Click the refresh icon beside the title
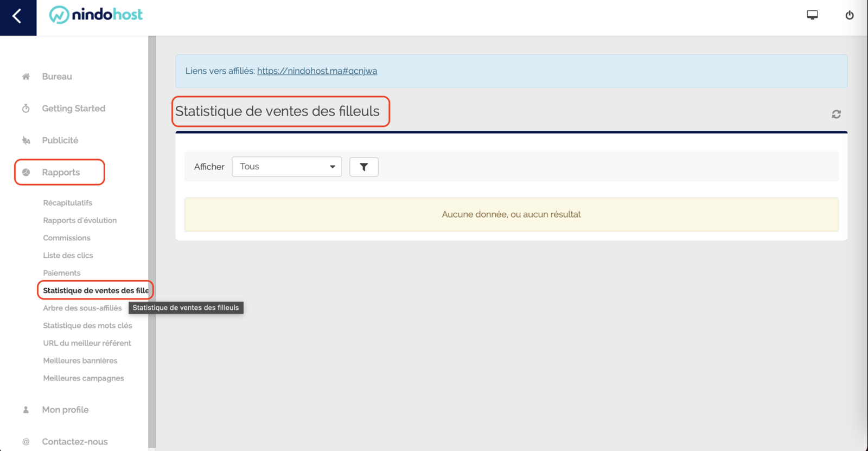 (836, 114)
